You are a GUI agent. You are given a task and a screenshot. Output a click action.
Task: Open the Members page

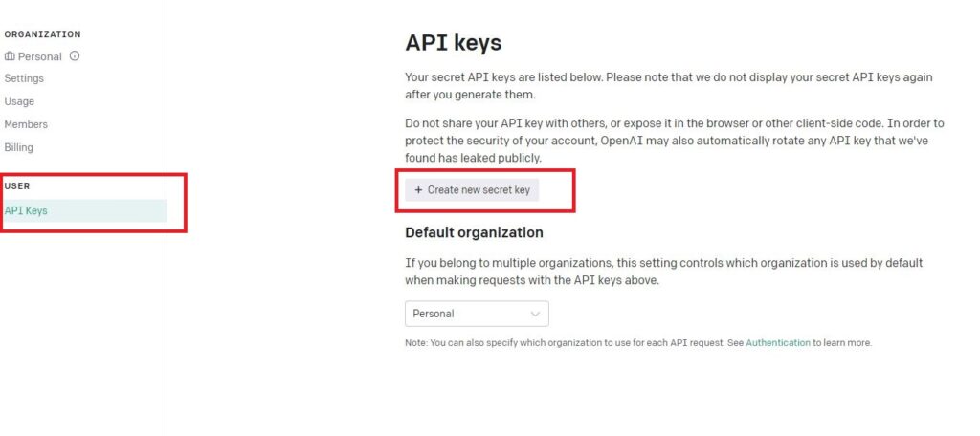(26, 124)
